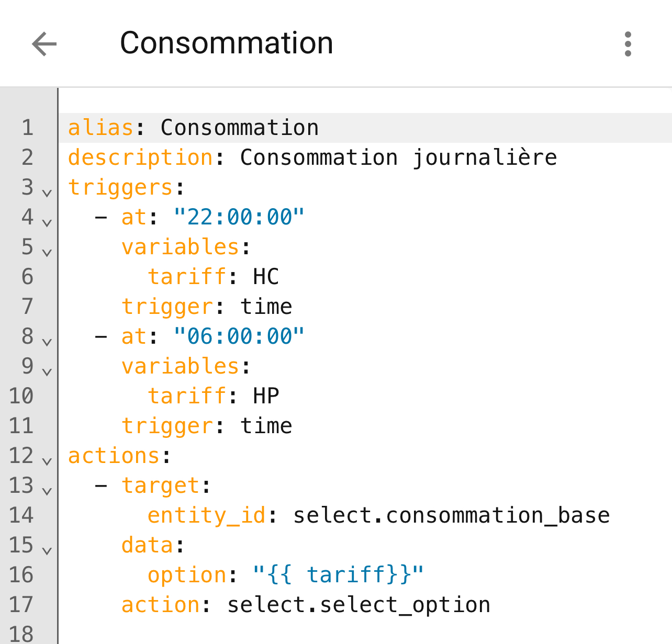Viewport: 672px width, 644px height.
Task: Place cursor on tariff value HP
Action: (x=266, y=396)
